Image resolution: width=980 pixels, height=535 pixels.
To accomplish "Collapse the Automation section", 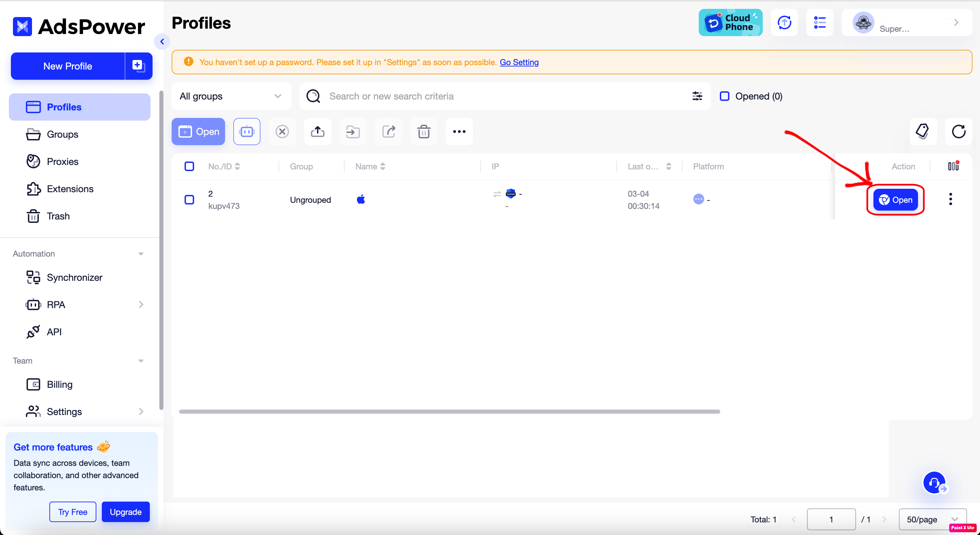I will tap(141, 254).
